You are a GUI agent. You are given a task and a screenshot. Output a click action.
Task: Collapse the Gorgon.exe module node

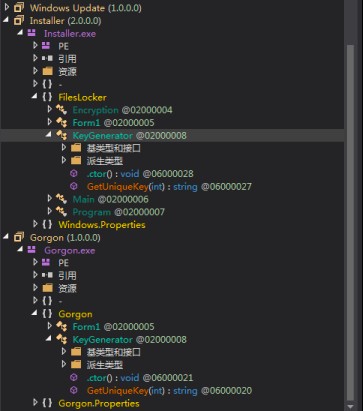tap(21, 250)
